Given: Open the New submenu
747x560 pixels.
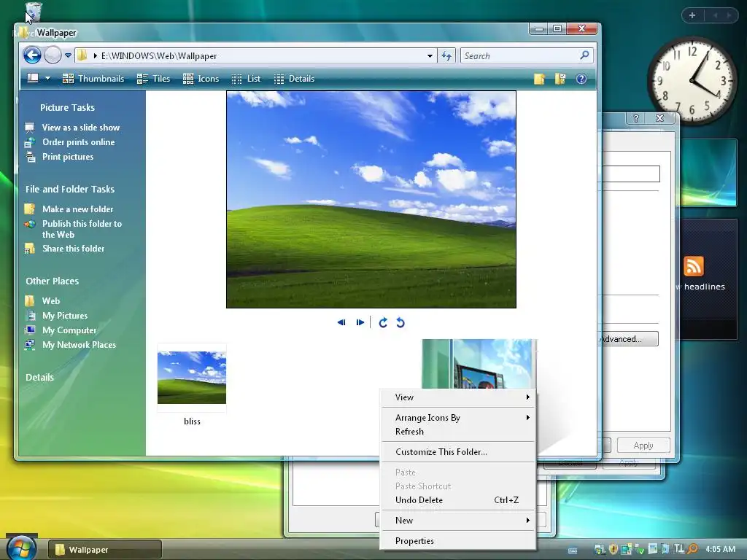Looking at the screenshot, I should pos(458,521).
